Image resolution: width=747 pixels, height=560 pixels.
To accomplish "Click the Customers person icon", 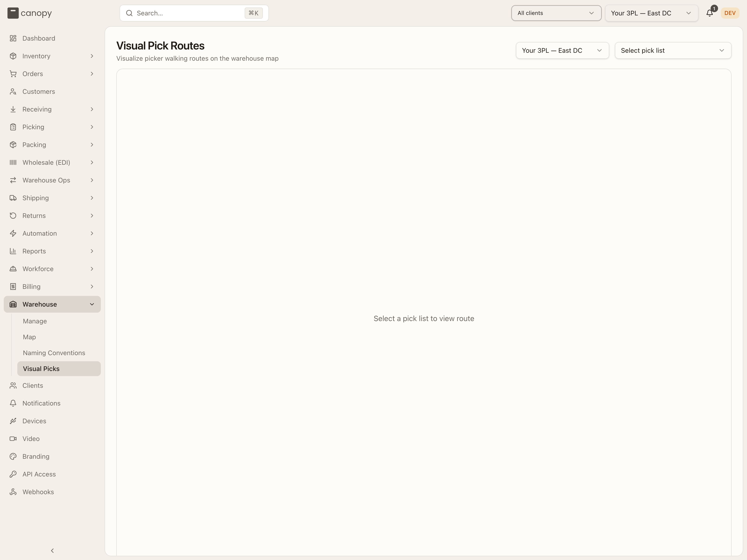I will pos(13,91).
